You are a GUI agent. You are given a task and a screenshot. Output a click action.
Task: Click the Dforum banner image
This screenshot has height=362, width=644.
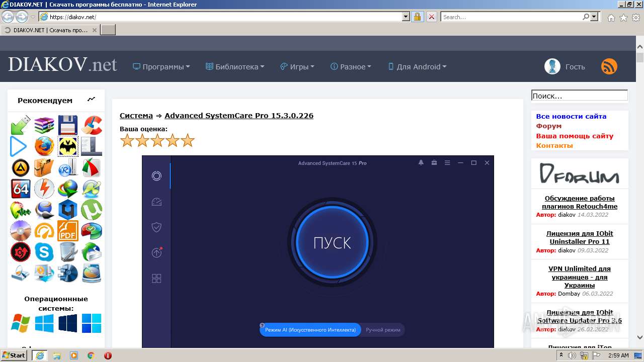pos(579,173)
